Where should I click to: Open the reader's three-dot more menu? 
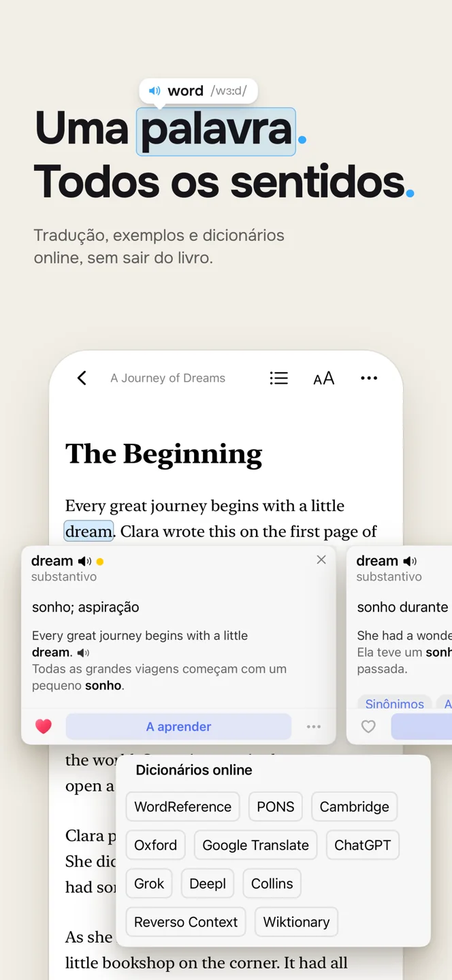point(369,378)
